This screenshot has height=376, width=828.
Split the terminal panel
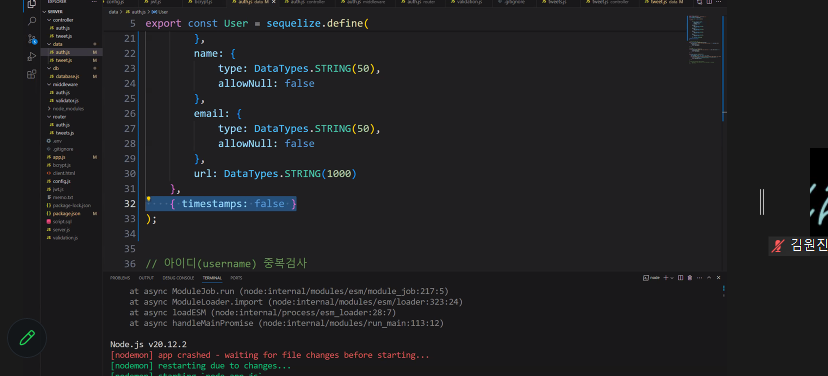coord(680,278)
